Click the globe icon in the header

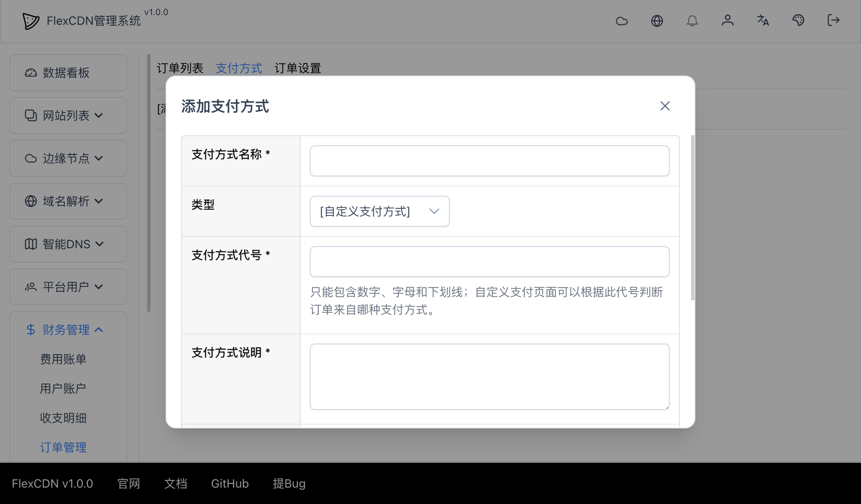[658, 21]
